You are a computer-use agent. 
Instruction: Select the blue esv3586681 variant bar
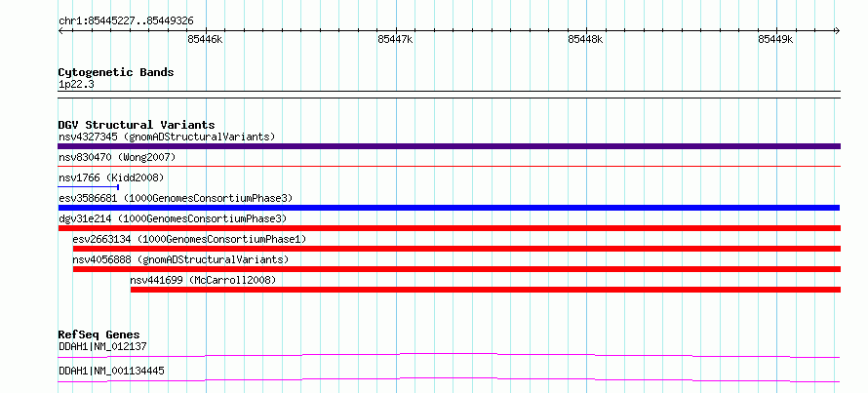point(449,208)
